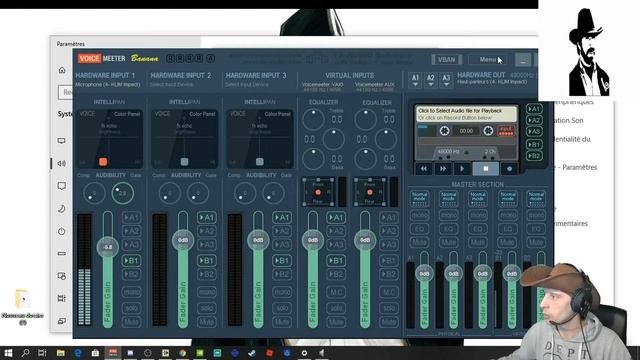Solo Hardware Input 3 strip
The image size is (640, 360).
282,308
